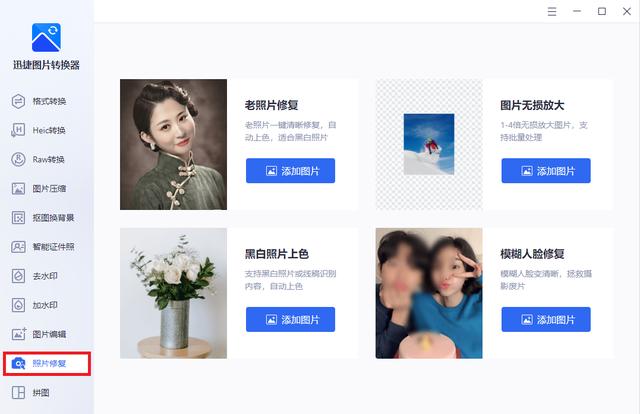Viewport: 640px width, 414px height.
Task: Click the 图片压缩 image compress icon
Action: [x=18, y=188]
